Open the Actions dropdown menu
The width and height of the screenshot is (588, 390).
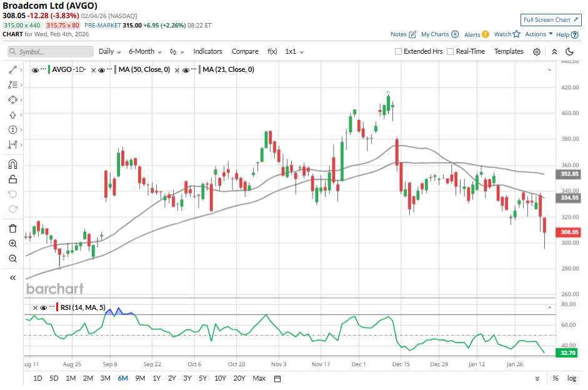pyautogui.click(x=539, y=34)
